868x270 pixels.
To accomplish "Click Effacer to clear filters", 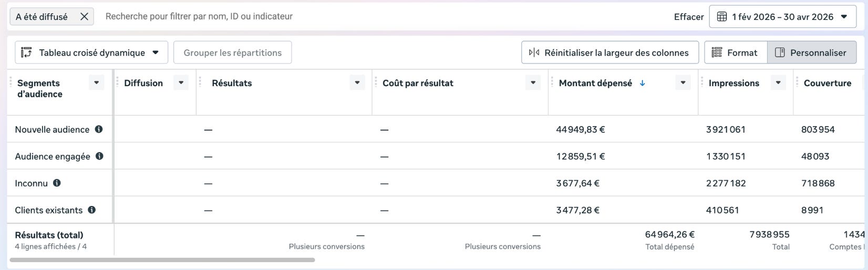I will click(689, 17).
